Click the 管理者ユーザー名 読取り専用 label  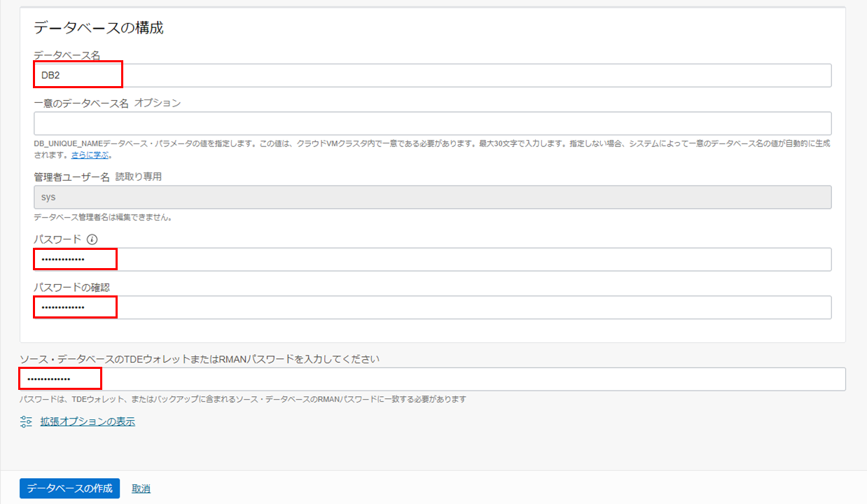pos(97,177)
